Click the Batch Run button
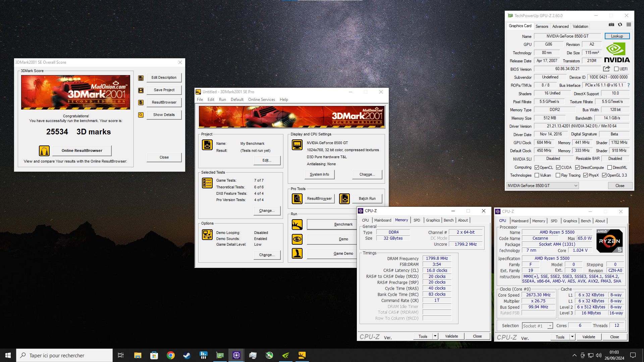 point(367,199)
